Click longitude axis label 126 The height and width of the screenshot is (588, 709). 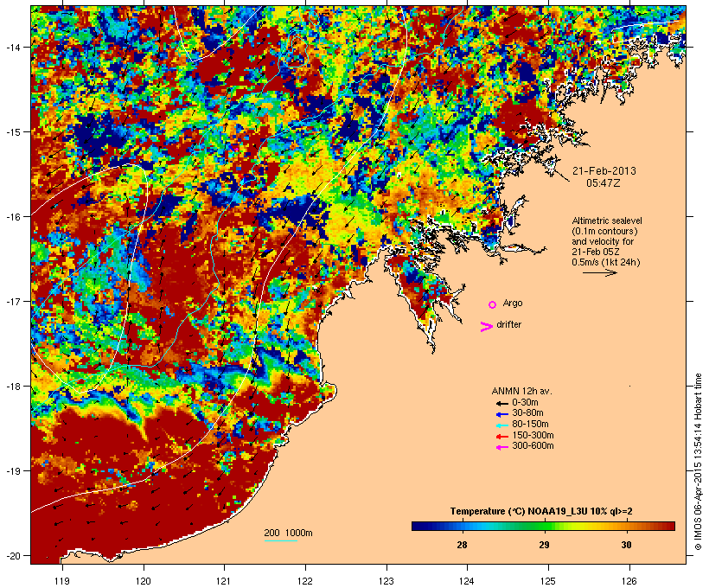[x=629, y=581]
